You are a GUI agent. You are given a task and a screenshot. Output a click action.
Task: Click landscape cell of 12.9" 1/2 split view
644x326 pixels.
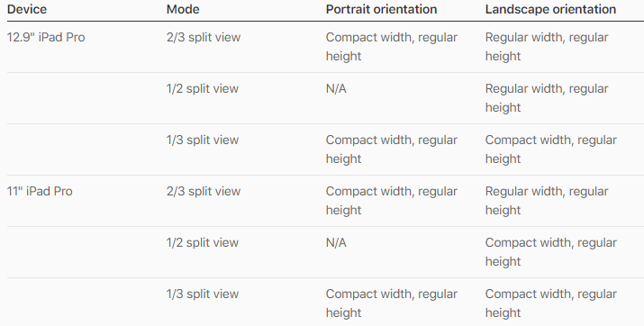[547, 98]
